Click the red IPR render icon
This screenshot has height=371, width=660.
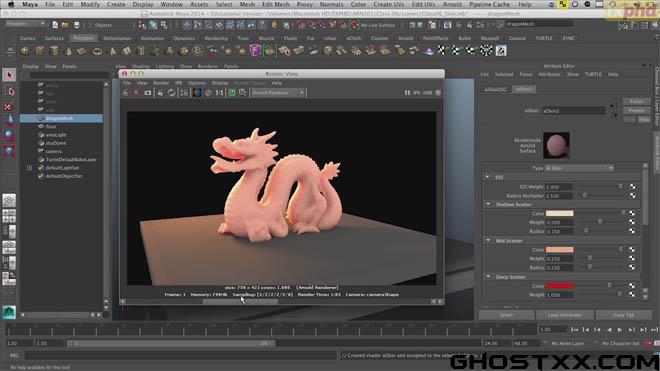(x=137, y=93)
